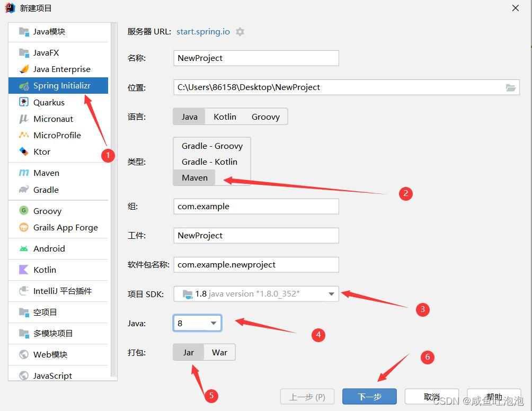Click the IntelliJ 平台插件 plug icon

(x=24, y=291)
